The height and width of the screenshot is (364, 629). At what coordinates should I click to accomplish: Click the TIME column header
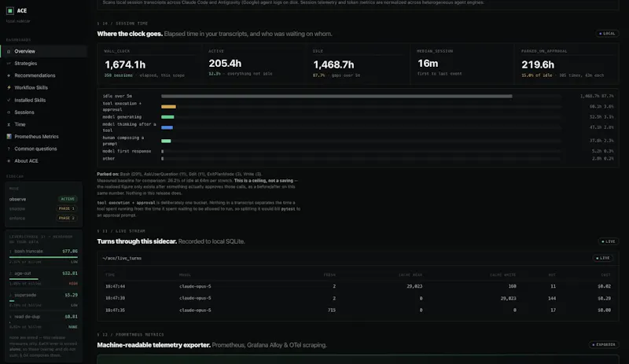tap(110, 275)
